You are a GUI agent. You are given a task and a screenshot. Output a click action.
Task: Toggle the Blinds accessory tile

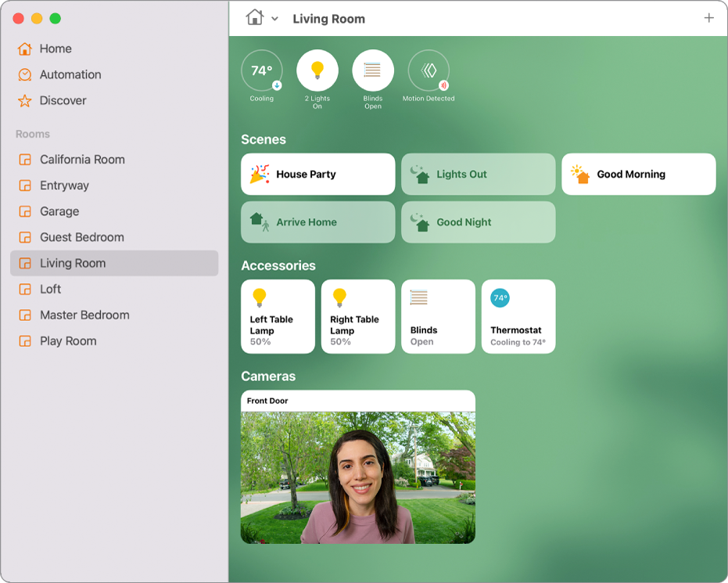click(x=438, y=316)
